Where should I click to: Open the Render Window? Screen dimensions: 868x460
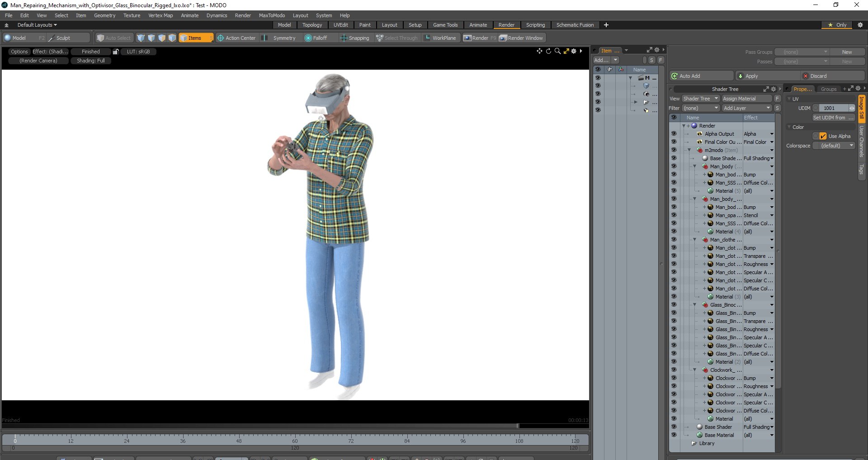(521, 38)
